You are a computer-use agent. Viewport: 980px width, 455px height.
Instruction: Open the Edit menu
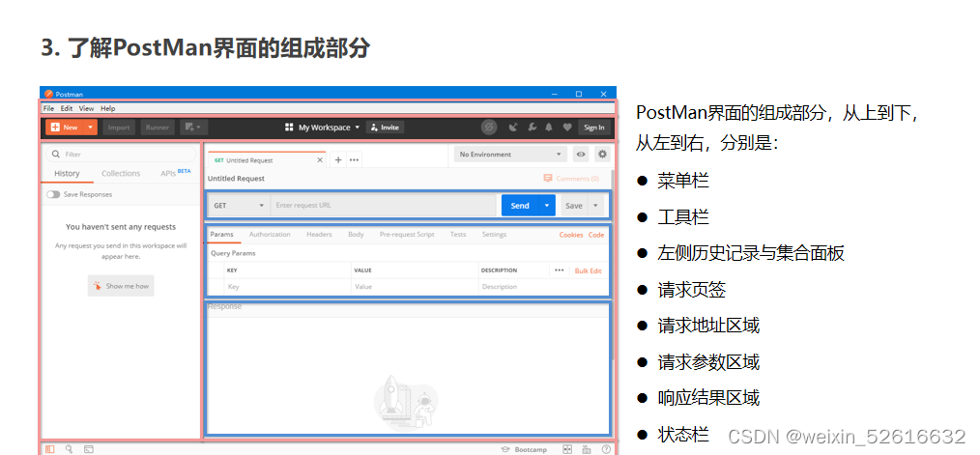pyautogui.click(x=67, y=108)
